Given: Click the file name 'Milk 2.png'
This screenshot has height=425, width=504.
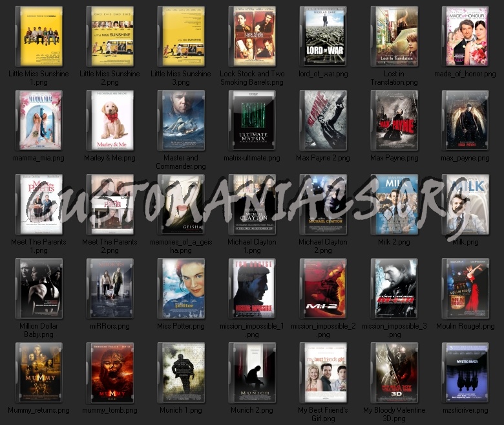Looking at the screenshot, I should (394, 242).
